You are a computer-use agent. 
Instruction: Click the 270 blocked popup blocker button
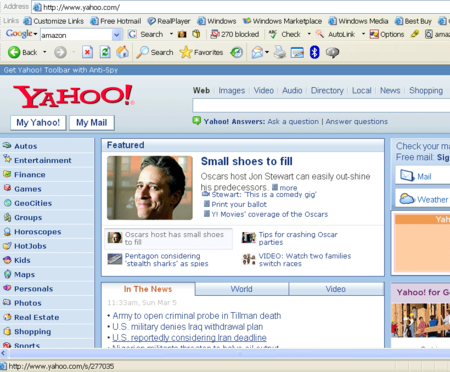235,34
